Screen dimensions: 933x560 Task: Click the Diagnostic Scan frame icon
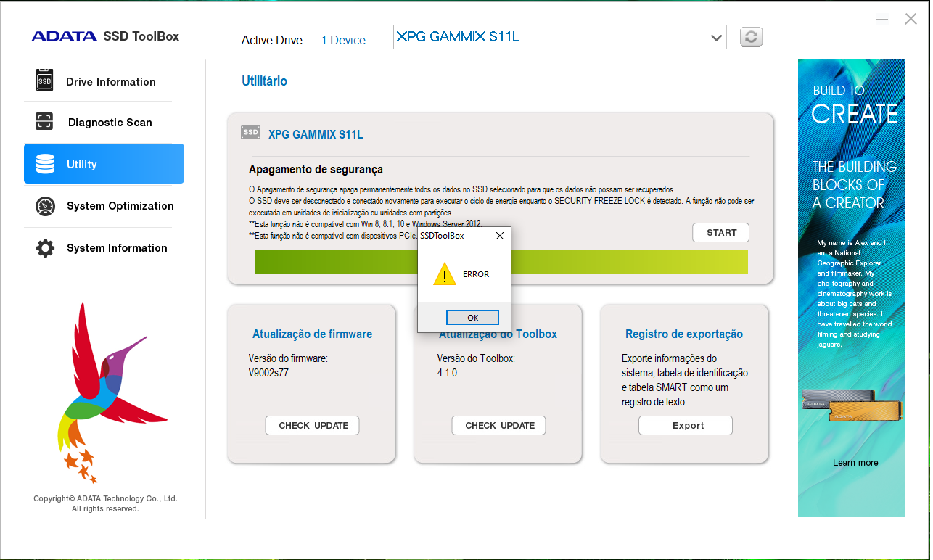(45, 122)
